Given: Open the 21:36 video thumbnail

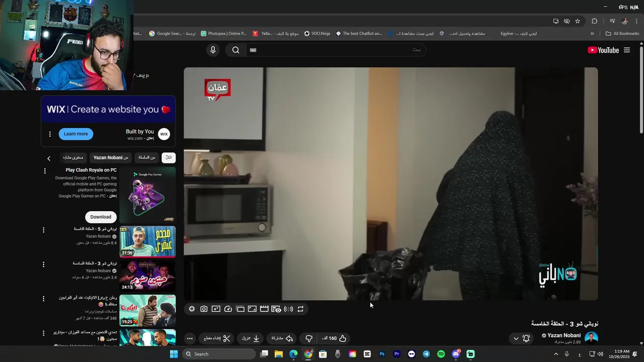Looking at the screenshot, I should click(x=147, y=241).
